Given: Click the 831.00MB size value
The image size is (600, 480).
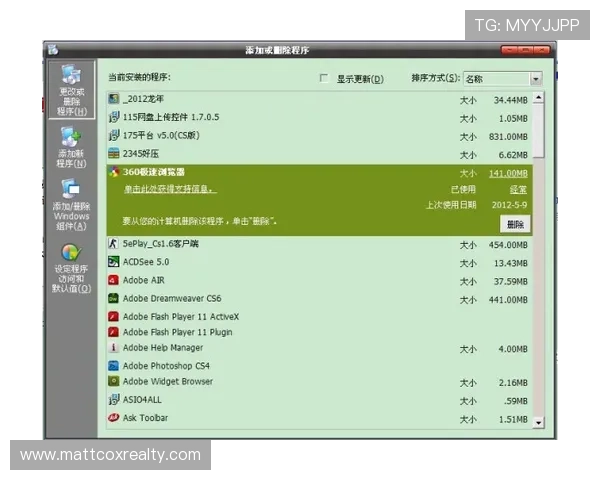Looking at the screenshot, I should (508, 137).
